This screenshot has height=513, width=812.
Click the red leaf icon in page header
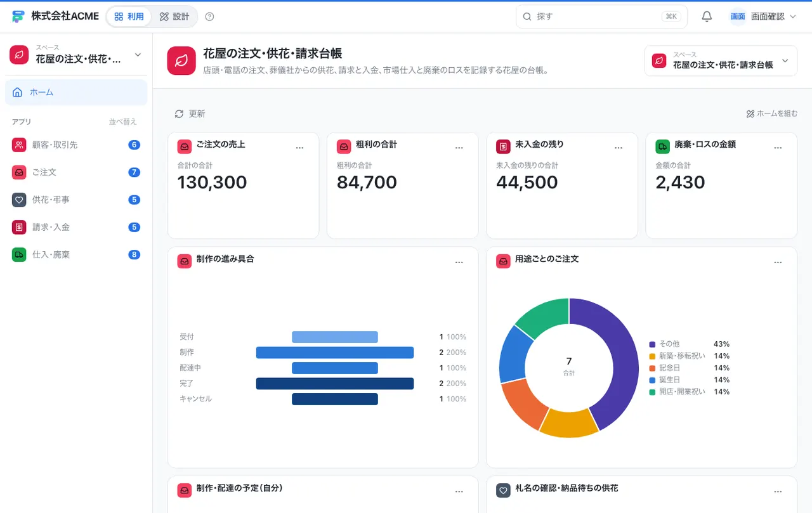click(181, 61)
